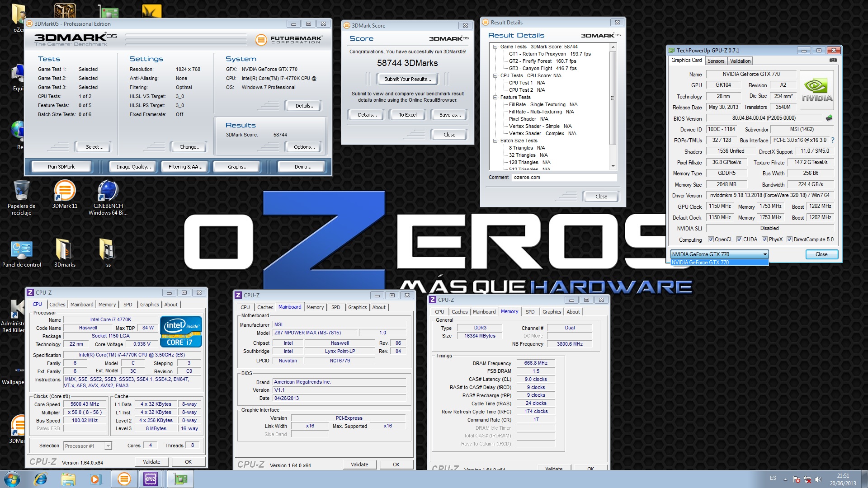This screenshot has width=868, height=488.
Task: Click the Demo... button in 3DMark05
Action: tap(303, 167)
